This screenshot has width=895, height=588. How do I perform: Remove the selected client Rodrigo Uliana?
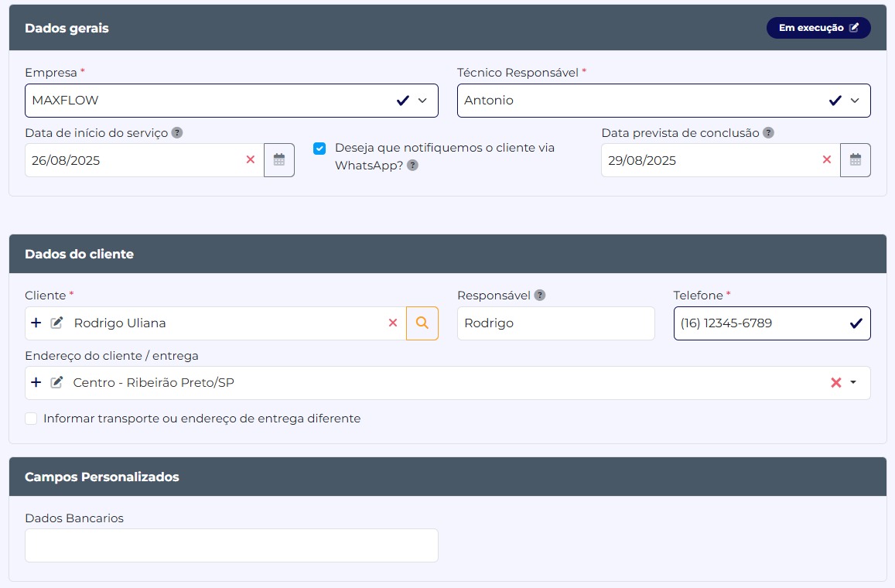pos(393,323)
